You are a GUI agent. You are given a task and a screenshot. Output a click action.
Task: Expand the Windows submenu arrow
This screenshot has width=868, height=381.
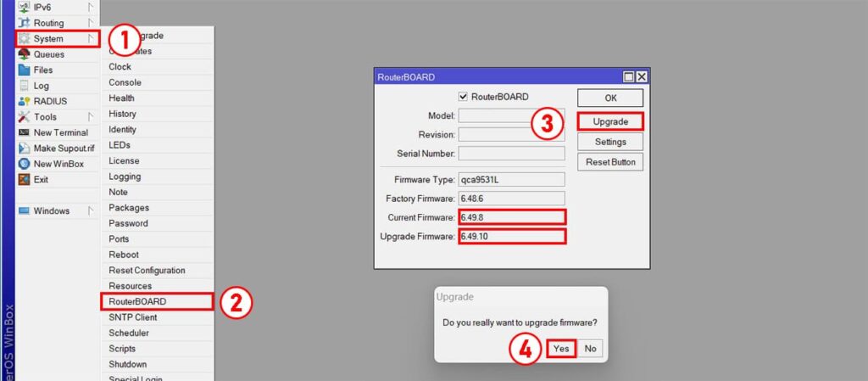[91, 211]
